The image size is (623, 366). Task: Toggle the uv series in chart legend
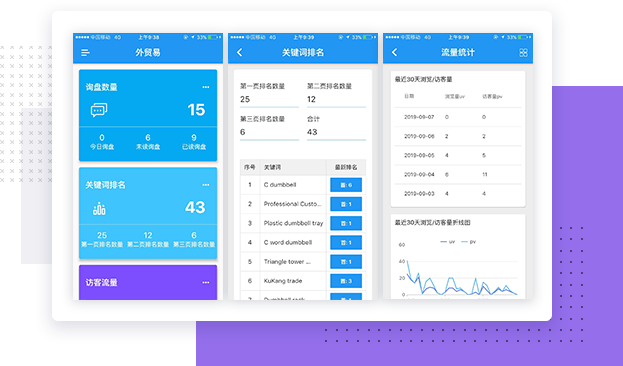click(x=447, y=242)
